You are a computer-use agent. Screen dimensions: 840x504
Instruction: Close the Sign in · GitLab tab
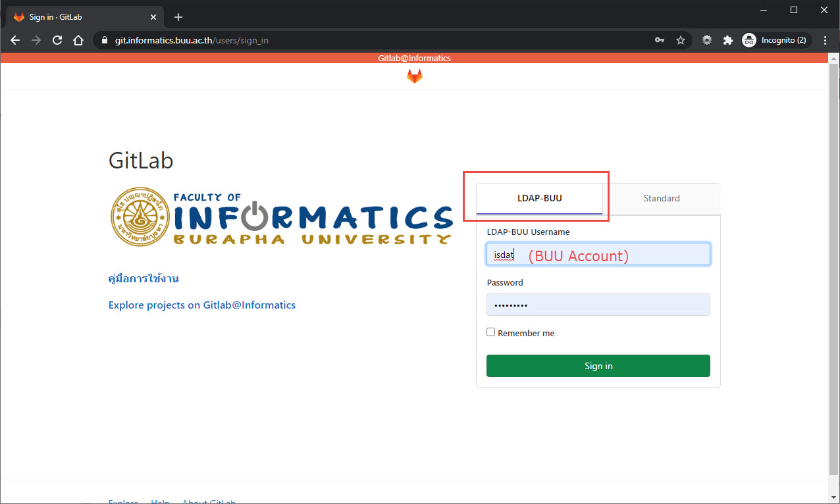tap(153, 17)
